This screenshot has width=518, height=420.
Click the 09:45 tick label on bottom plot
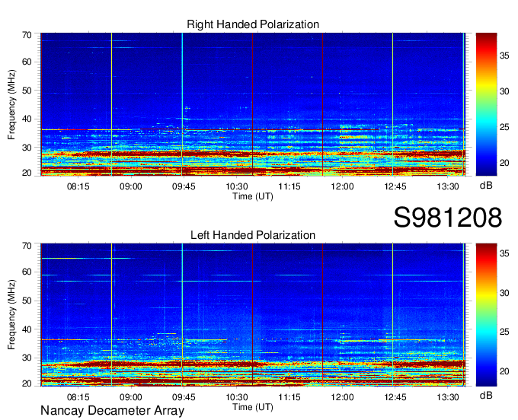pos(184,397)
